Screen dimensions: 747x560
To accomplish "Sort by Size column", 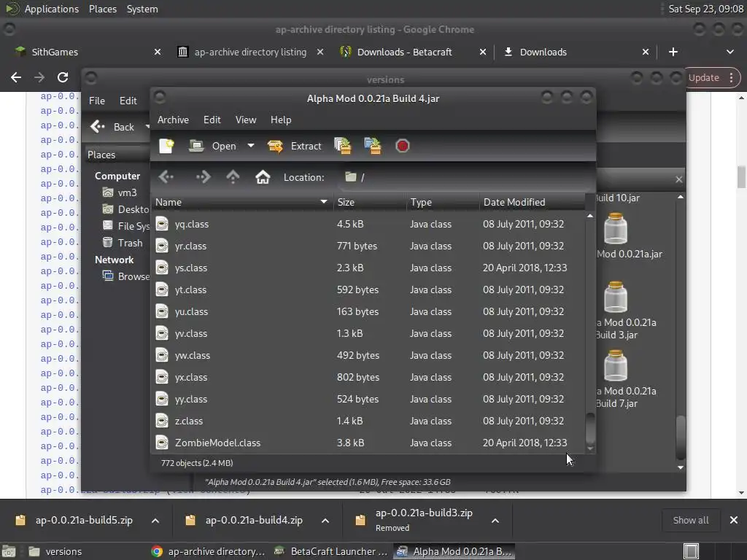I will 369,202.
